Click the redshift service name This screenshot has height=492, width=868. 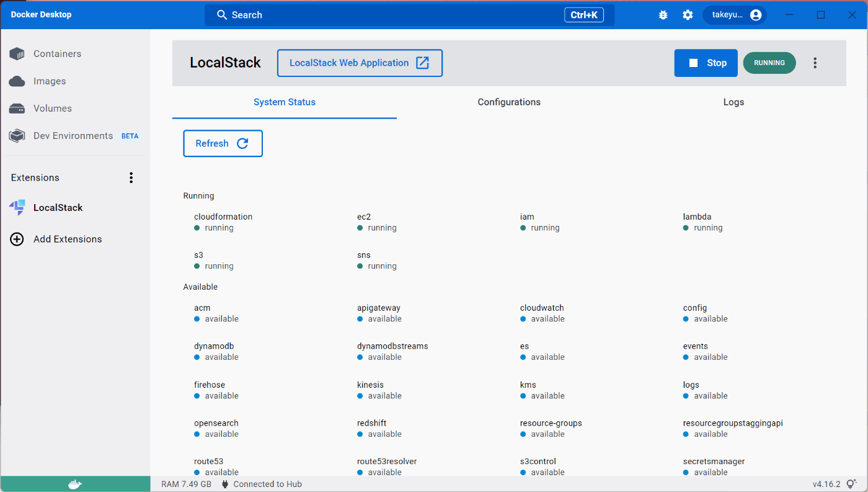(372, 424)
